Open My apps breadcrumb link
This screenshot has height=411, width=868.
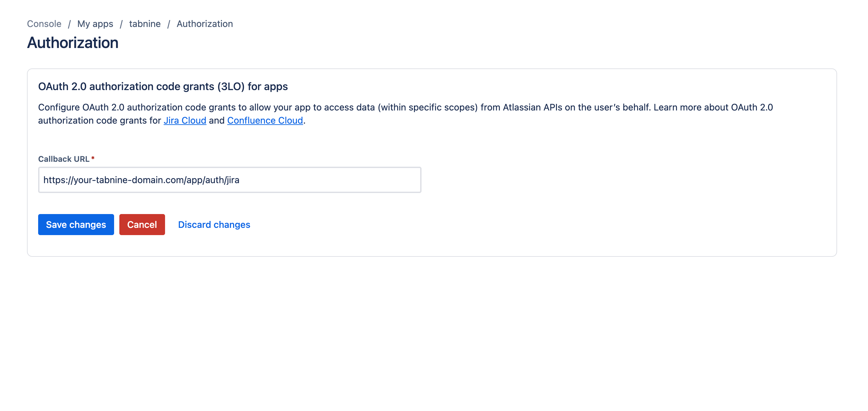click(95, 24)
